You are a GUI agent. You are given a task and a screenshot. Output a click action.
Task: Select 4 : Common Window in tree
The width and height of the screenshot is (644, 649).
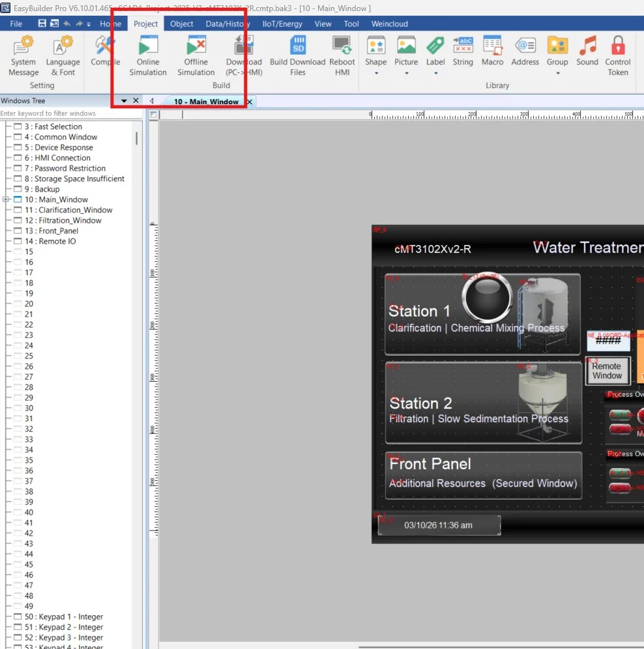(61, 137)
